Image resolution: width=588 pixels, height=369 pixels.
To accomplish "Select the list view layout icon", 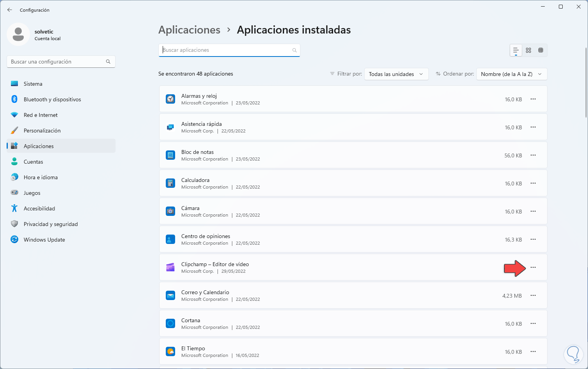I will [x=516, y=50].
